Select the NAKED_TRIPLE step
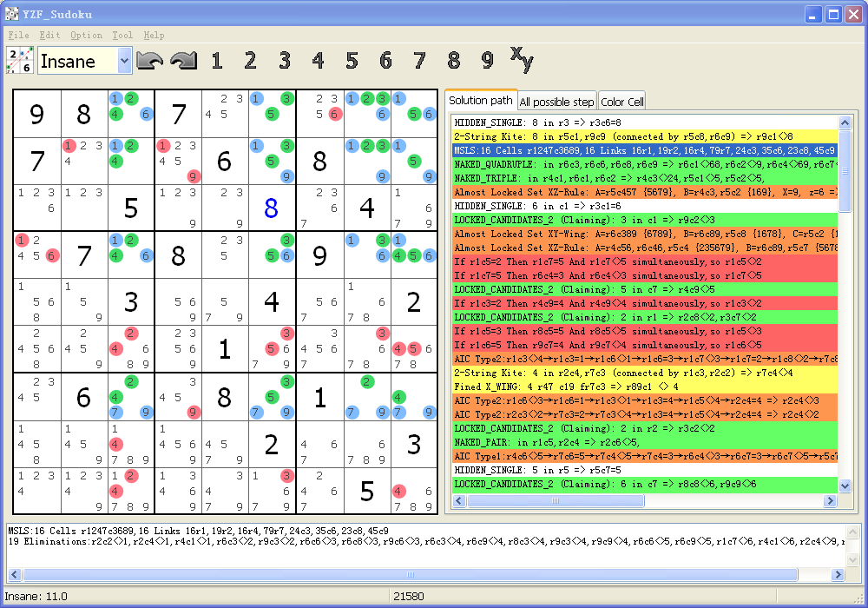The height and width of the screenshot is (608, 868). (645, 178)
